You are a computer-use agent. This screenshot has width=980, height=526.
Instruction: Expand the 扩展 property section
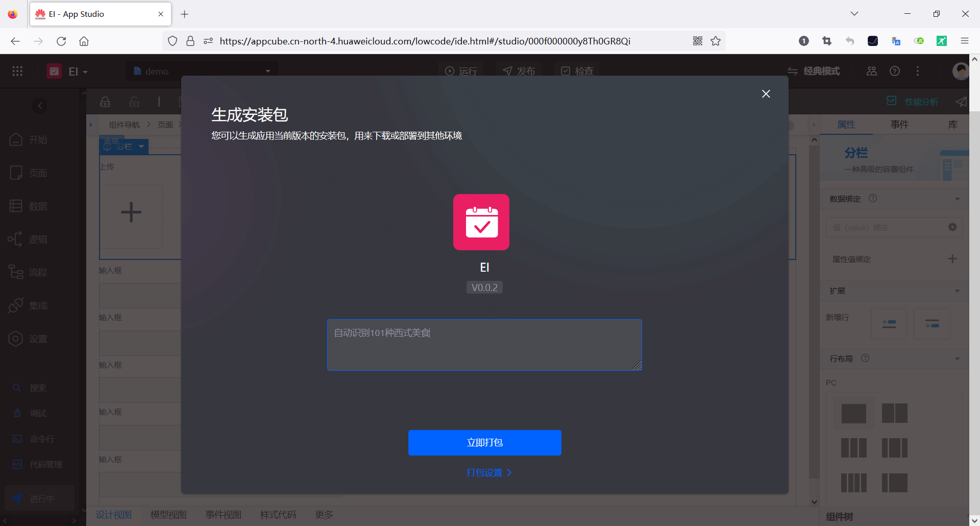[x=957, y=291]
